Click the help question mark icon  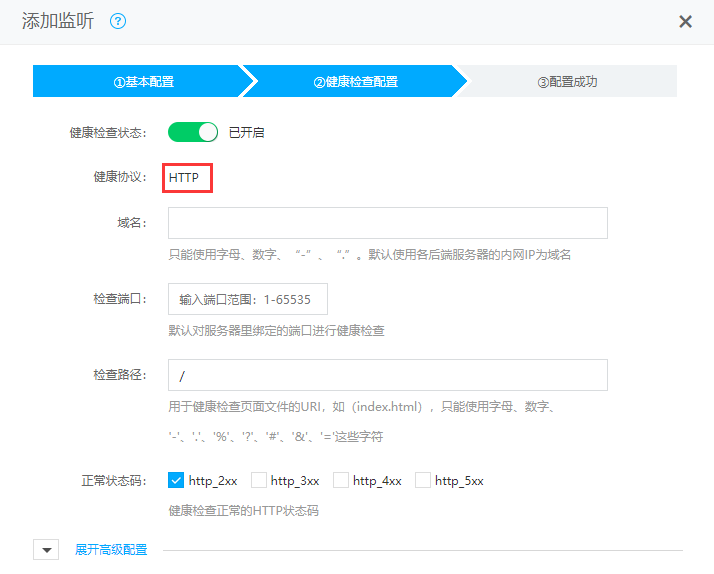pyautogui.click(x=118, y=21)
